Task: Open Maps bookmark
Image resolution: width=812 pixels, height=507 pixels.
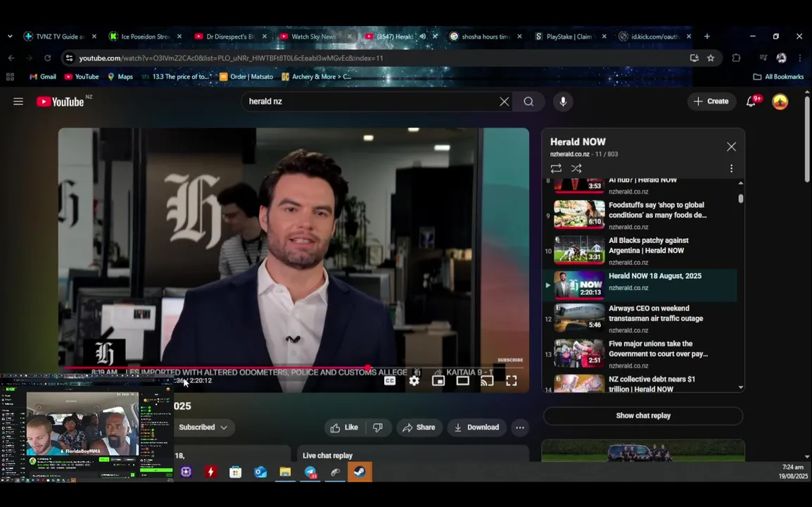Action: tap(120, 77)
